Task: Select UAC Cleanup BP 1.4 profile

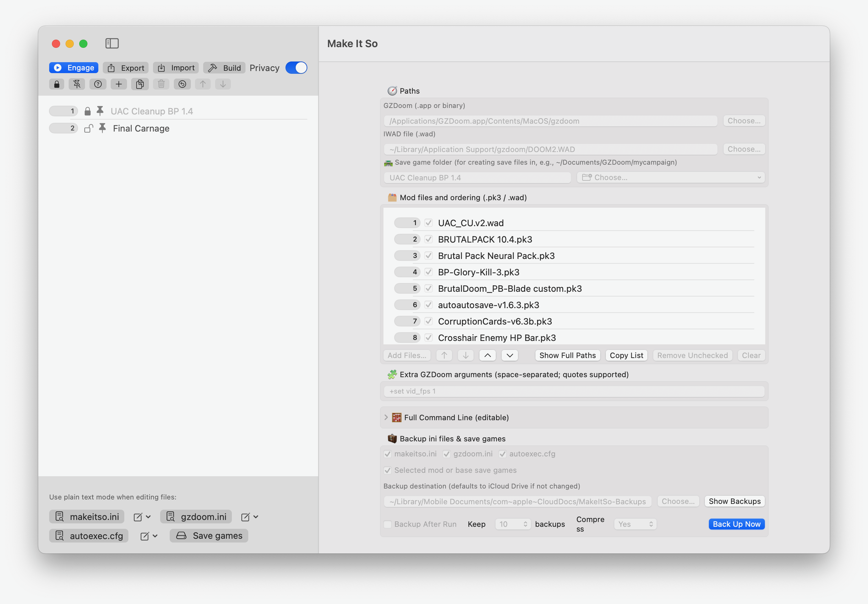Action: click(178, 111)
